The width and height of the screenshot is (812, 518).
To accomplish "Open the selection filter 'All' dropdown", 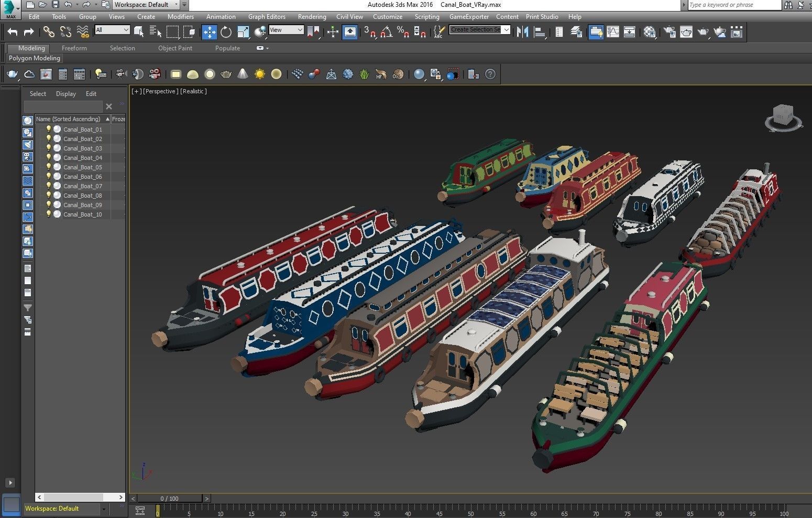I will (112, 30).
